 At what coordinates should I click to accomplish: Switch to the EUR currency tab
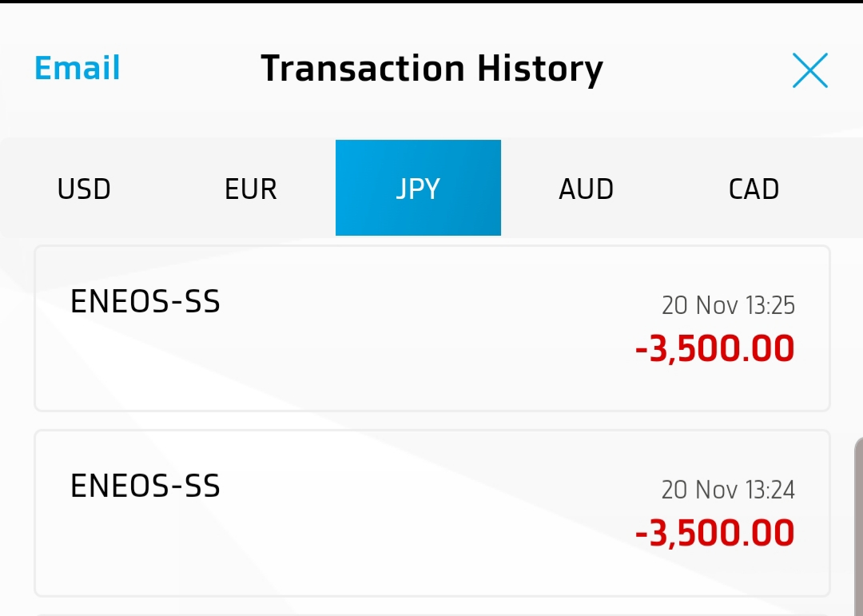tap(251, 189)
